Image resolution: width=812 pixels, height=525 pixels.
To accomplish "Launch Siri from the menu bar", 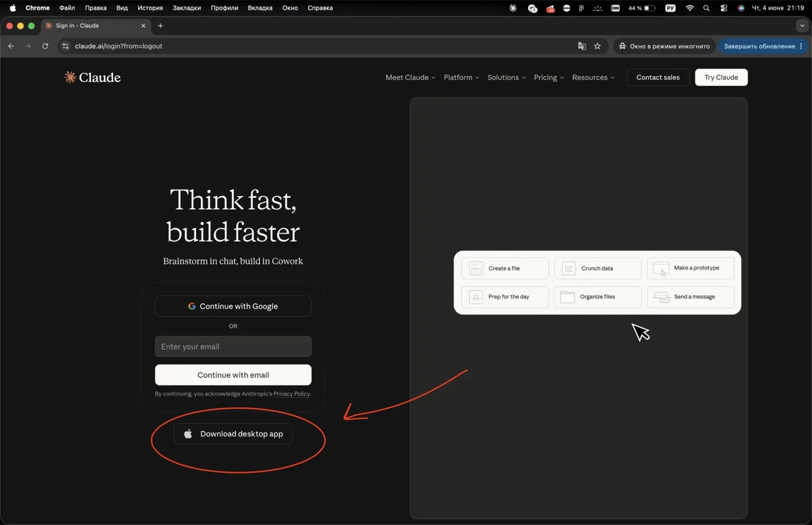I will coord(741,8).
